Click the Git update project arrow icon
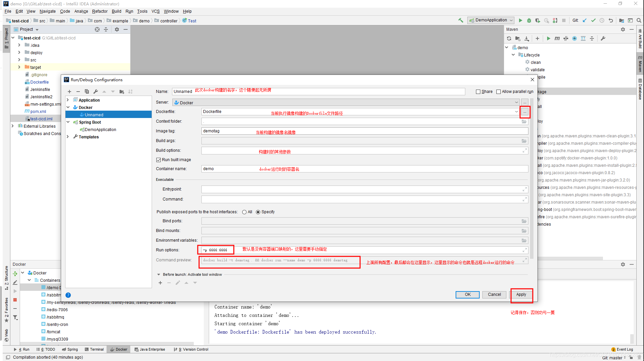This screenshot has width=644, height=361. tap(585, 20)
